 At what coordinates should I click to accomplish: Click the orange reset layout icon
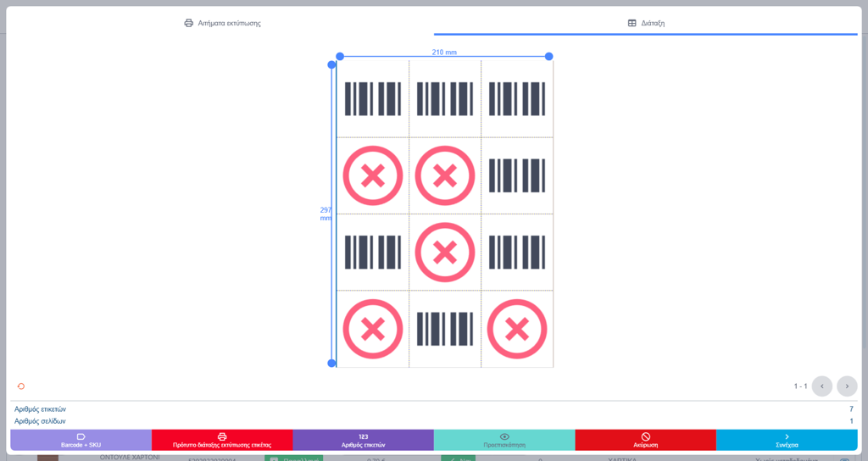(21, 386)
